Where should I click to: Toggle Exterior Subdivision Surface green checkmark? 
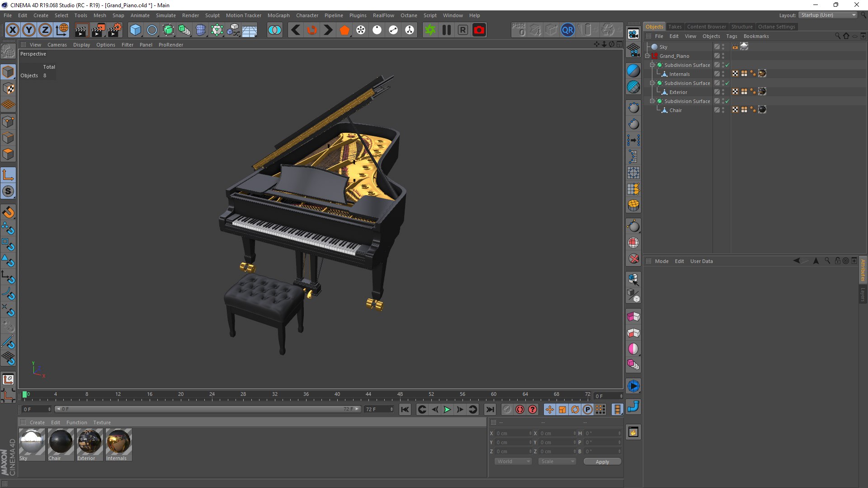[x=727, y=83]
